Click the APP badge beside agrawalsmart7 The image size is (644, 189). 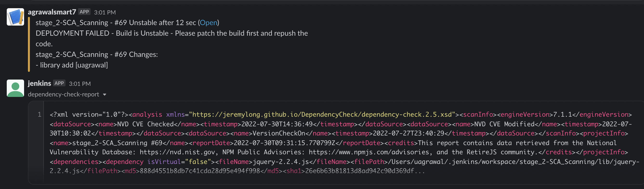(x=84, y=12)
